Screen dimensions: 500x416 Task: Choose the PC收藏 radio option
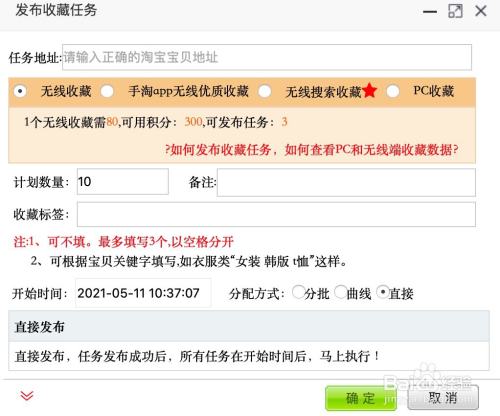point(393,91)
